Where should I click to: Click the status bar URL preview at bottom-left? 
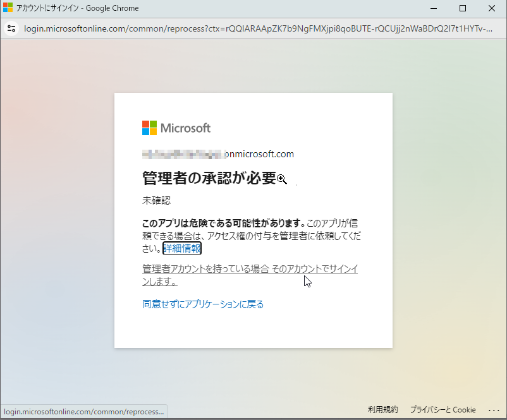(x=83, y=412)
